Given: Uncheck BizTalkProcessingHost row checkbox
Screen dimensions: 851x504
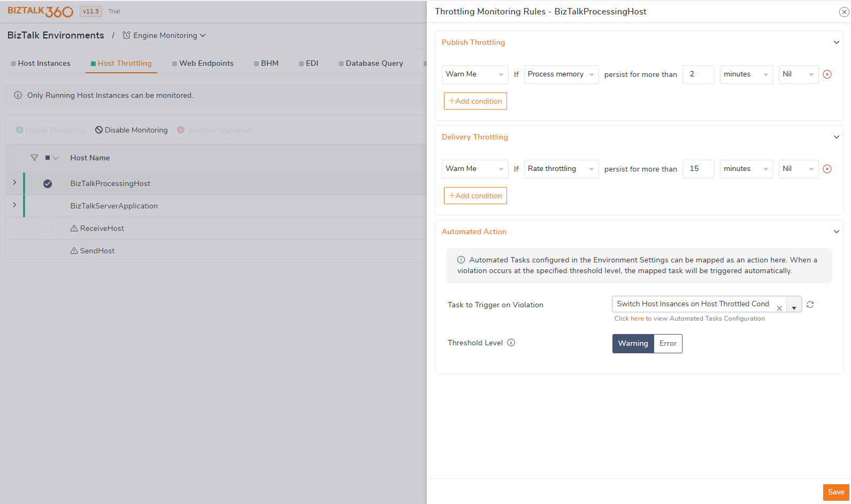Looking at the screenshot, I should coord(48,184).
